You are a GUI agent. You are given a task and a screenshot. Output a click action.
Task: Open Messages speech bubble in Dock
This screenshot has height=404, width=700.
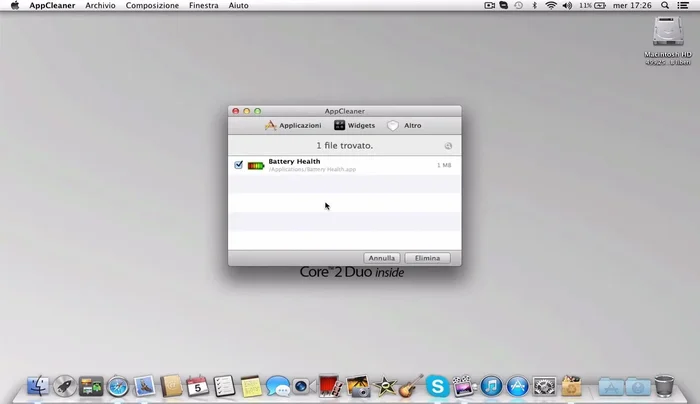(x=278, y=386)
